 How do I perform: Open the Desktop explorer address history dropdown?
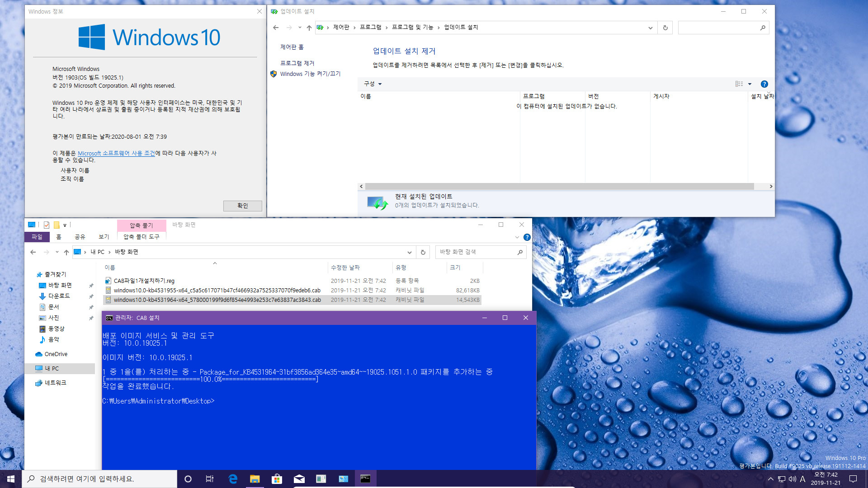(409, 252)
